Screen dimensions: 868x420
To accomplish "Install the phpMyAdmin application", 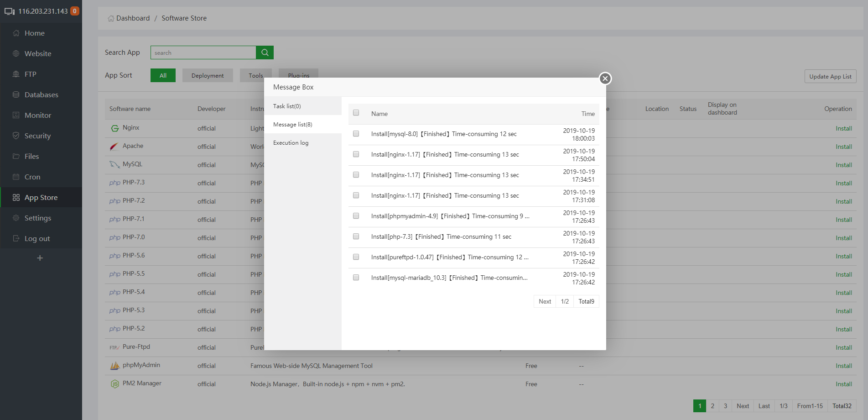I will tap(844, 366).
